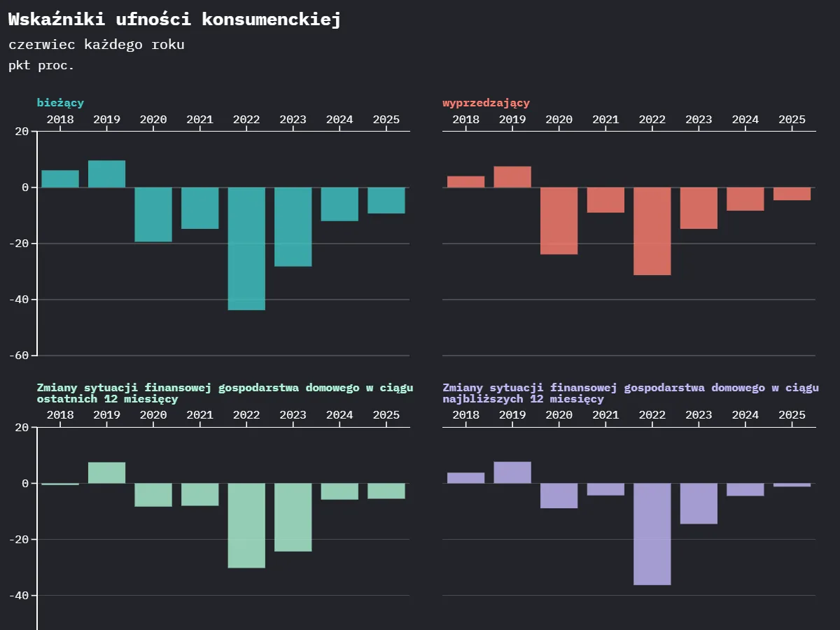Click the 2025 bar in bieżący chart

pos(386,200)
